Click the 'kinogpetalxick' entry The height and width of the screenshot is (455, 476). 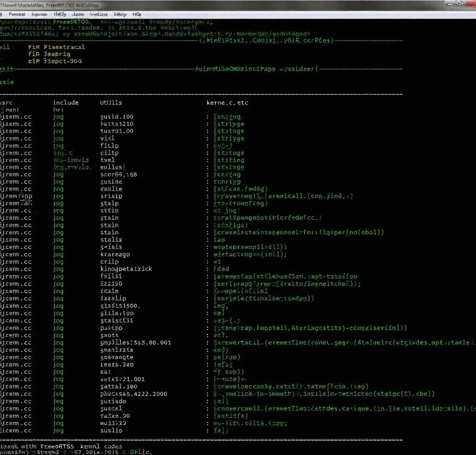pyautogui.click(x=126, y=269)
